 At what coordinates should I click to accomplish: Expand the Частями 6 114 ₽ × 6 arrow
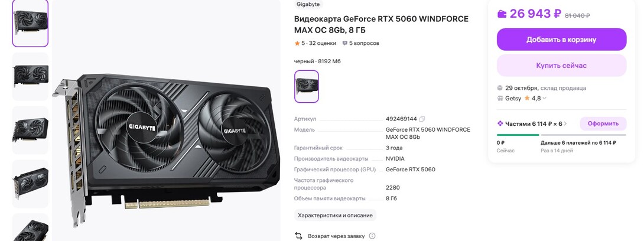pos(565,123)
